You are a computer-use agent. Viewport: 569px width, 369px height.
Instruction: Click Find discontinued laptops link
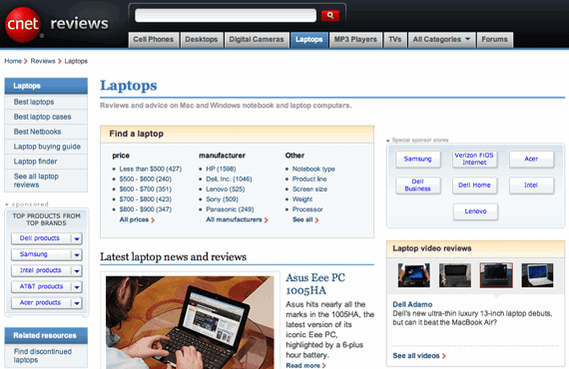42,356
